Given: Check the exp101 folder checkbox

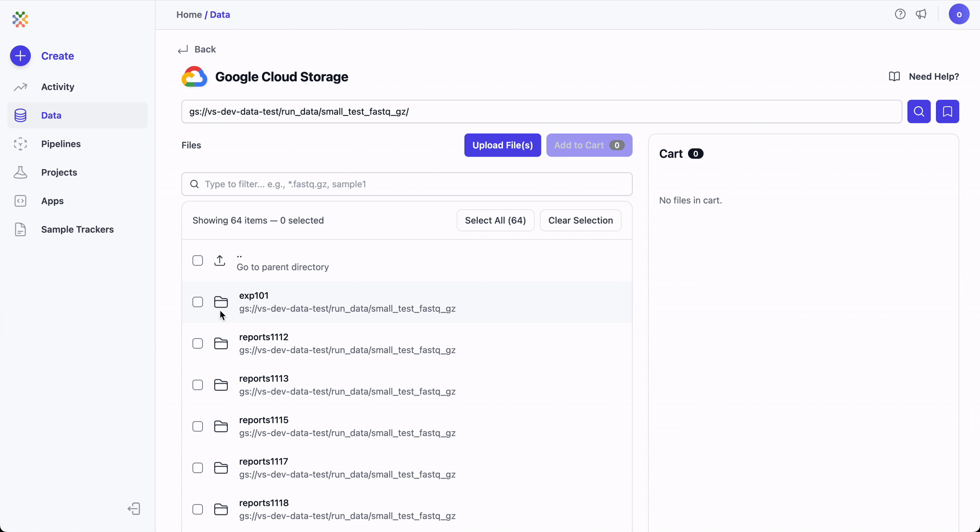Looking at the screenshot, I should (197, 302).
